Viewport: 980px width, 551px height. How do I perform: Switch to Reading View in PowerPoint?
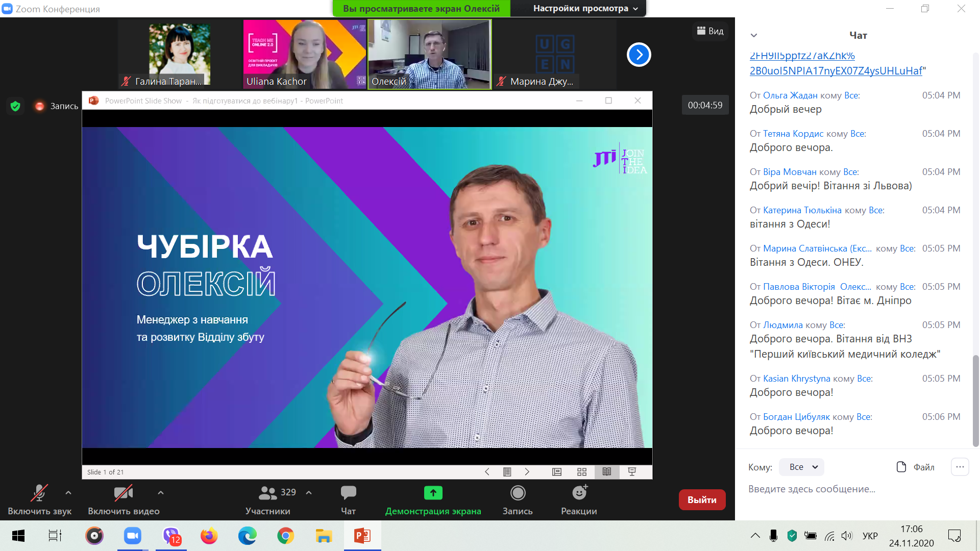tap(607, 472)
